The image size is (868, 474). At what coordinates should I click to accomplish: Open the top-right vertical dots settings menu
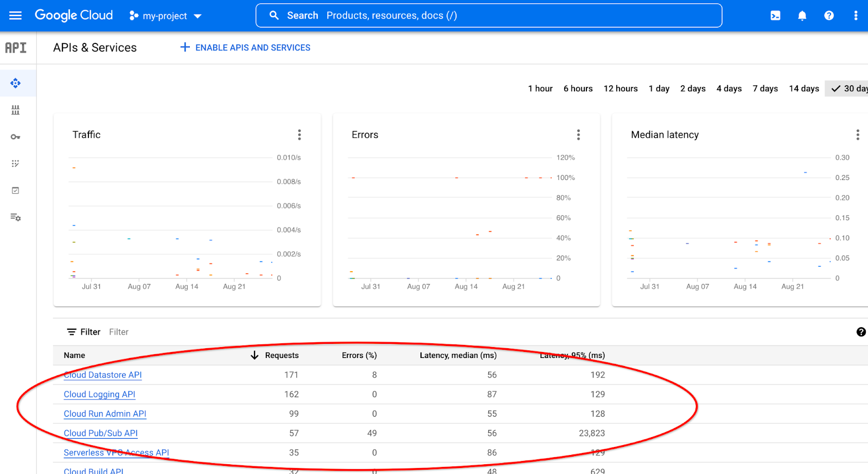point(856,16)
